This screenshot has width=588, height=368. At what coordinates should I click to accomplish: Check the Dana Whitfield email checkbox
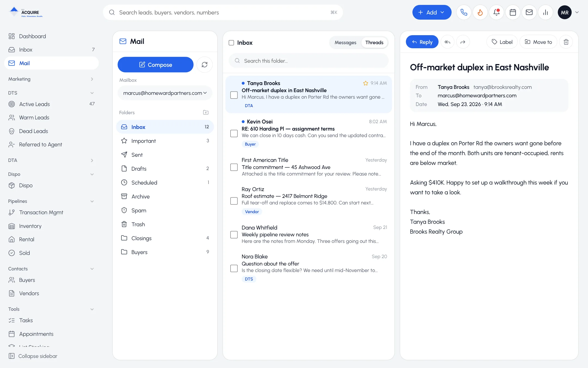click(234, 235)
